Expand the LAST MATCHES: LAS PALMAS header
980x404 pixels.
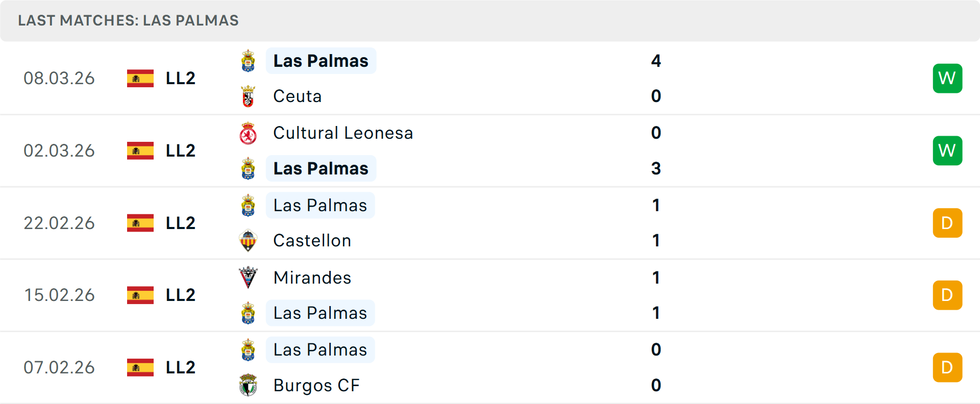coord(128,20)
